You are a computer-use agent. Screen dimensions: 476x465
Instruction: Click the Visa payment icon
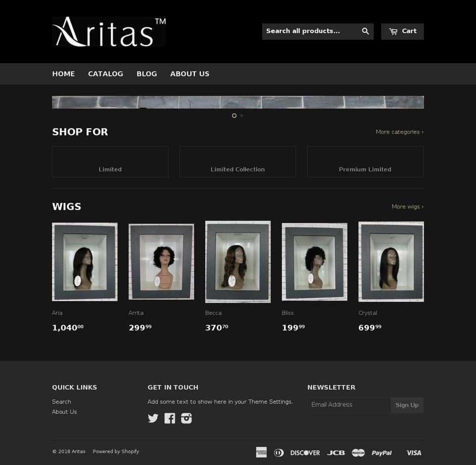(x=414, y=453)
